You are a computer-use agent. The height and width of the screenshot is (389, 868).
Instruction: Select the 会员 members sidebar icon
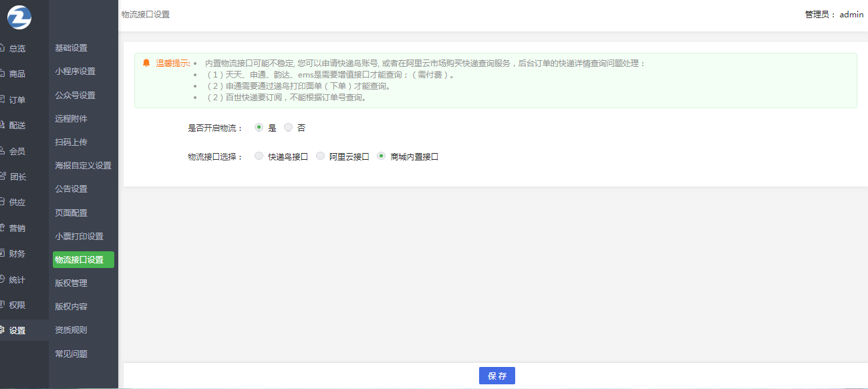3,151
